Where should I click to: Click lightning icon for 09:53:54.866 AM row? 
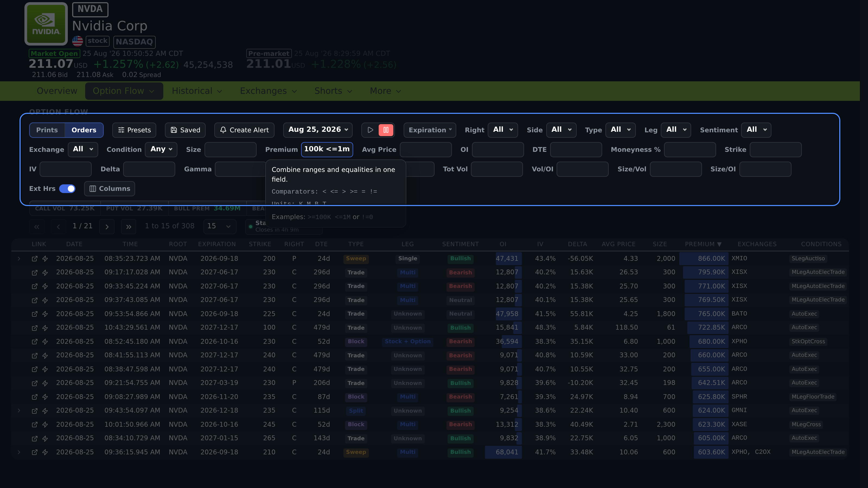tap(45, 314)
